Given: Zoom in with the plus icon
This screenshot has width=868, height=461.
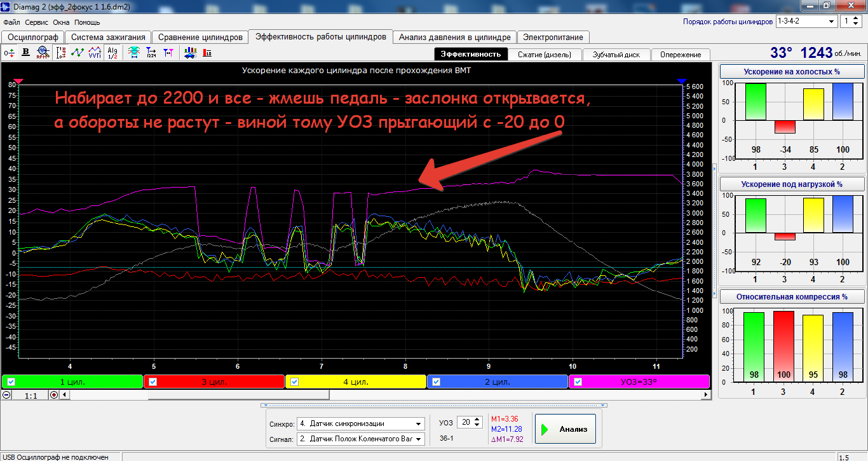Looking at the screenshot, I should pos(54,395).
